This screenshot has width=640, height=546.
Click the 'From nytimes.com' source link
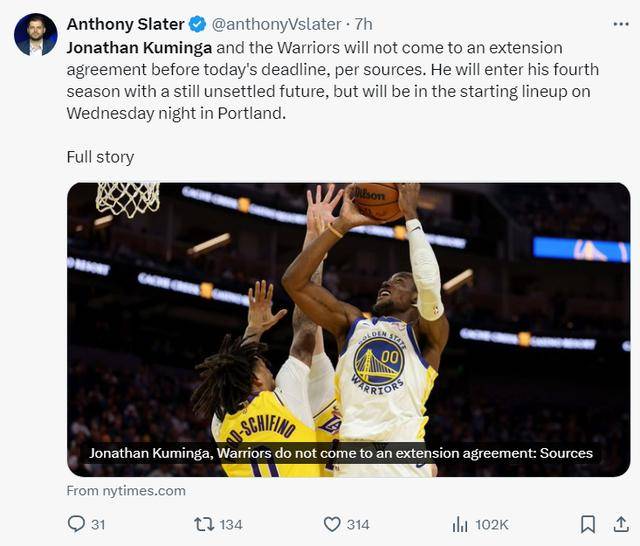pyautogui.click(x=126, y=490)
